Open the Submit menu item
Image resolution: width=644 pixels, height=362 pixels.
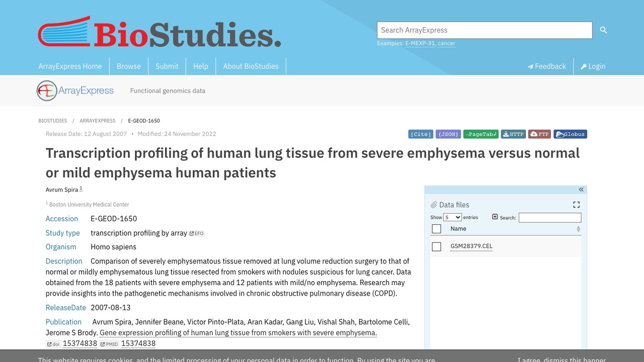tap(167, 66)
